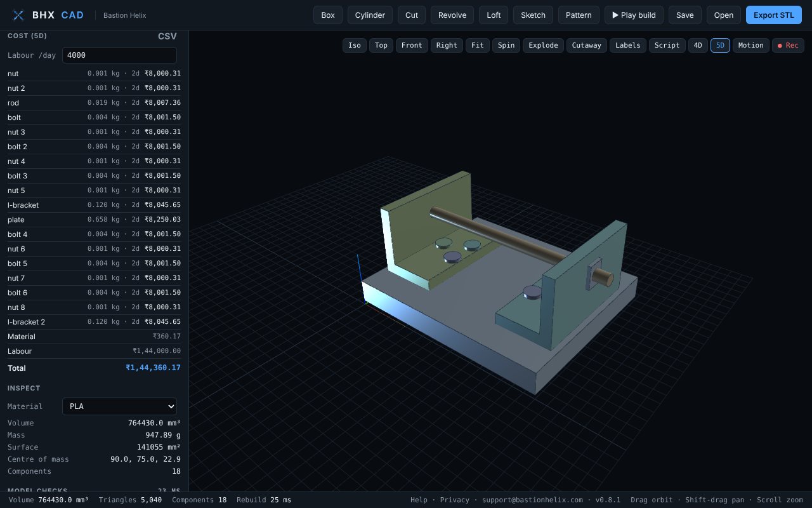Toggle Explode view
812x508 pixels.
pyautogui.click(x=544, y=45)
